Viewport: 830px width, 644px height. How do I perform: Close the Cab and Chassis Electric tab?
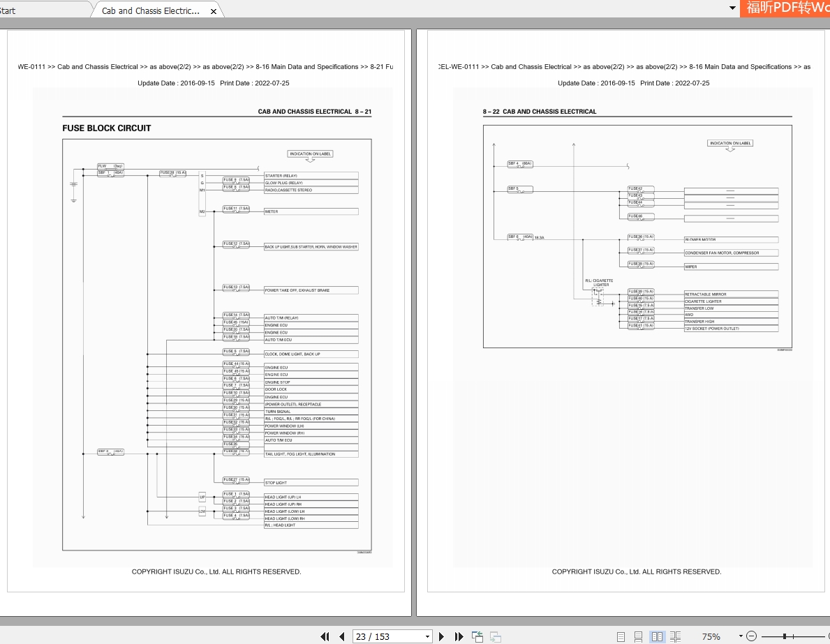coord(214,11)
